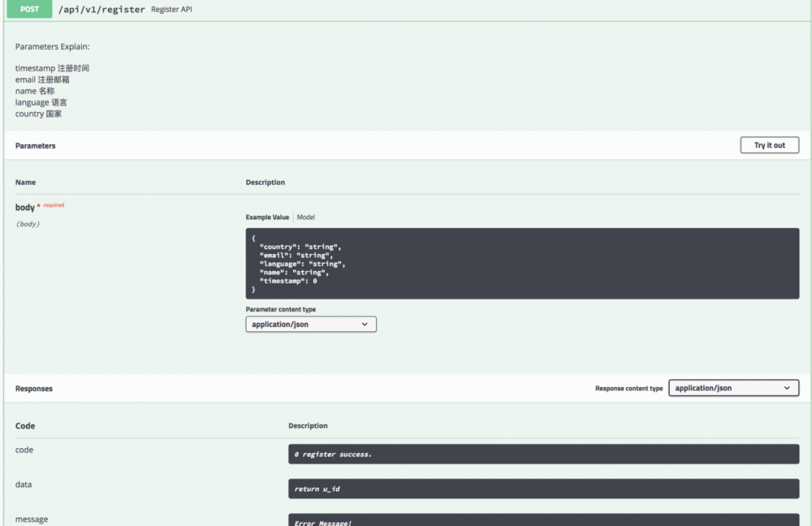Click the "Parameter content type" label
Viewport: 812px width, 526px height.
[x=281, y=309]
